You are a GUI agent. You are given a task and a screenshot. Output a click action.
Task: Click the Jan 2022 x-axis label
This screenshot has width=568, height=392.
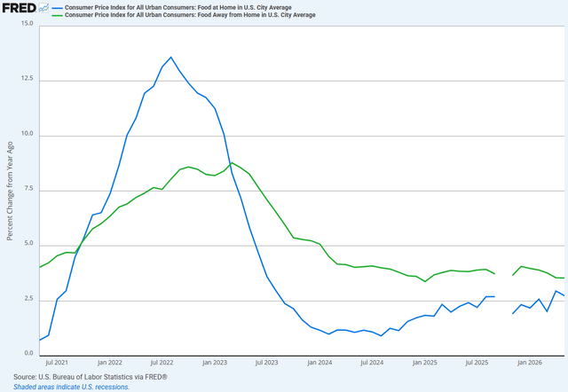[110, 363]
